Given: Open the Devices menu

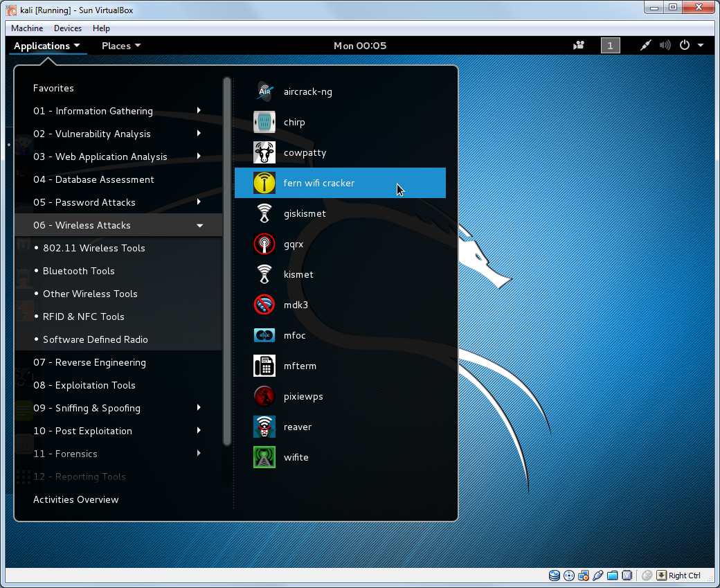Looking at the screenshot, I should click(x=67, y=28).
